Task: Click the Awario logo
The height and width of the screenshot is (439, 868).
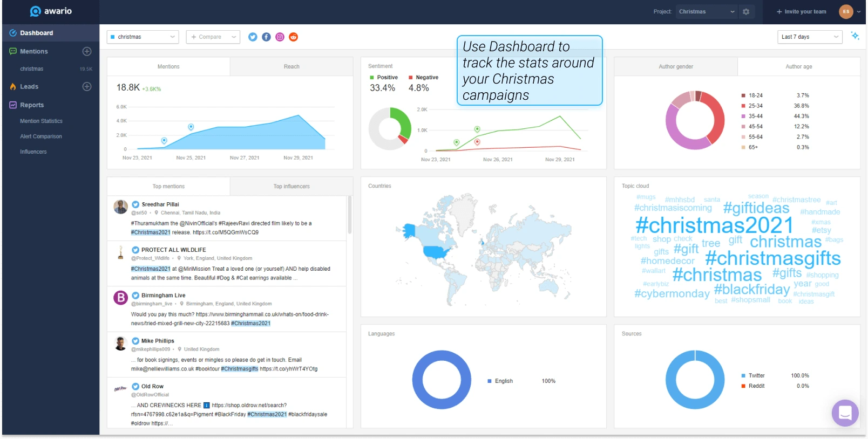Action: pyautogui.click(x=51, y=11)
